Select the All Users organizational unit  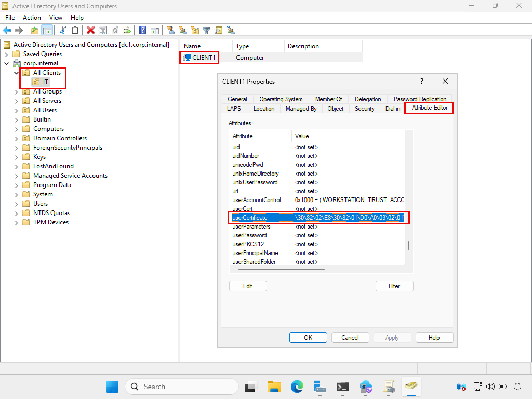45,110
